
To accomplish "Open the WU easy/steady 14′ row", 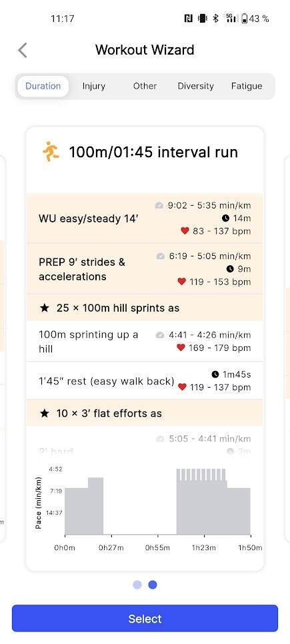I will coord(145,218).
